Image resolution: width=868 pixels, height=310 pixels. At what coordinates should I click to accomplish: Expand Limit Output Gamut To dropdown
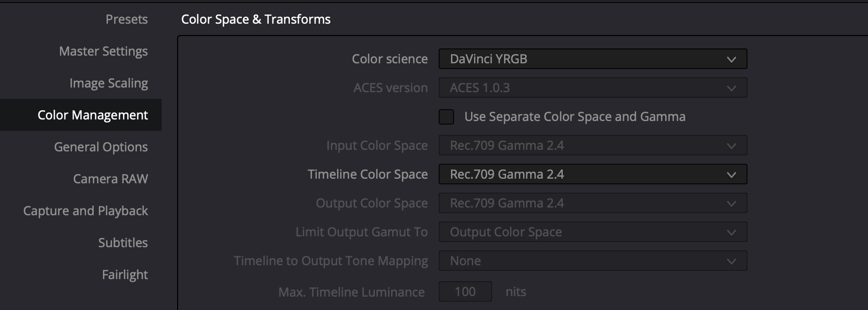tap(593, 232)
